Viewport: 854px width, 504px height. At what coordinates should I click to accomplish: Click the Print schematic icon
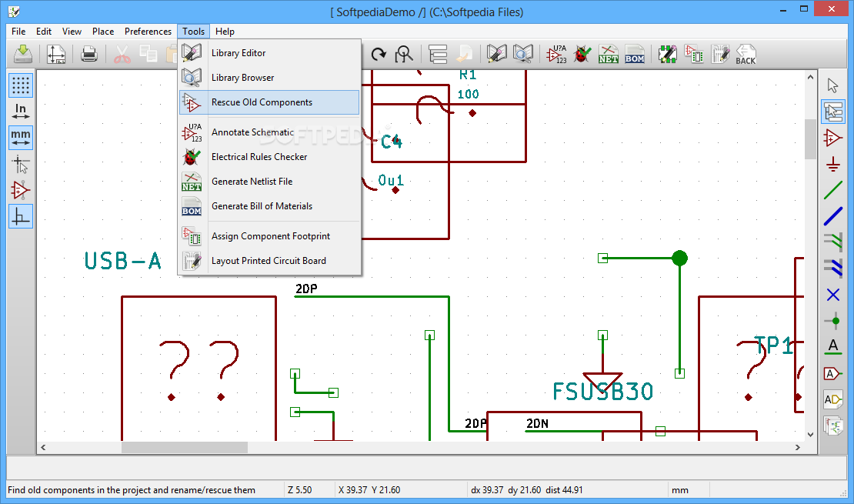coord(88,54)
